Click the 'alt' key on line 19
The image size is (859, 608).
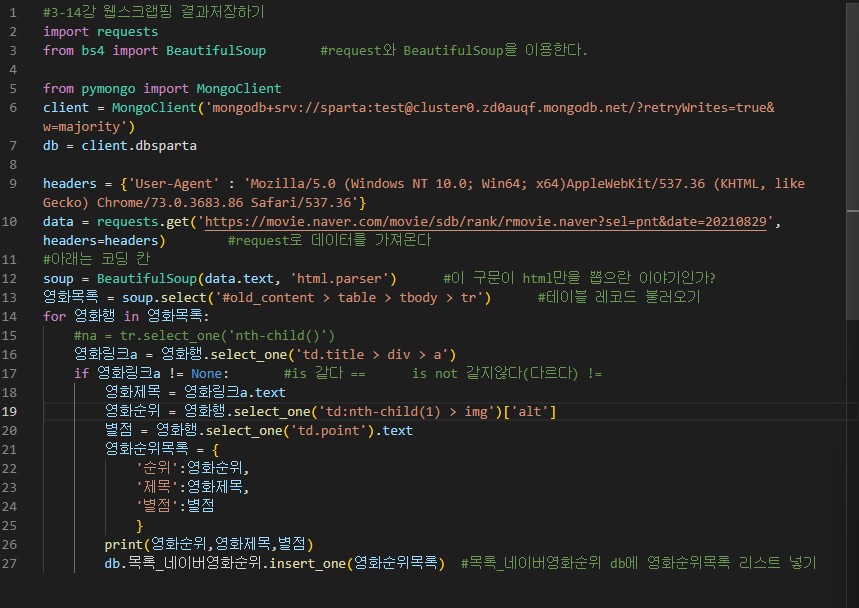[x=530, y=412]
